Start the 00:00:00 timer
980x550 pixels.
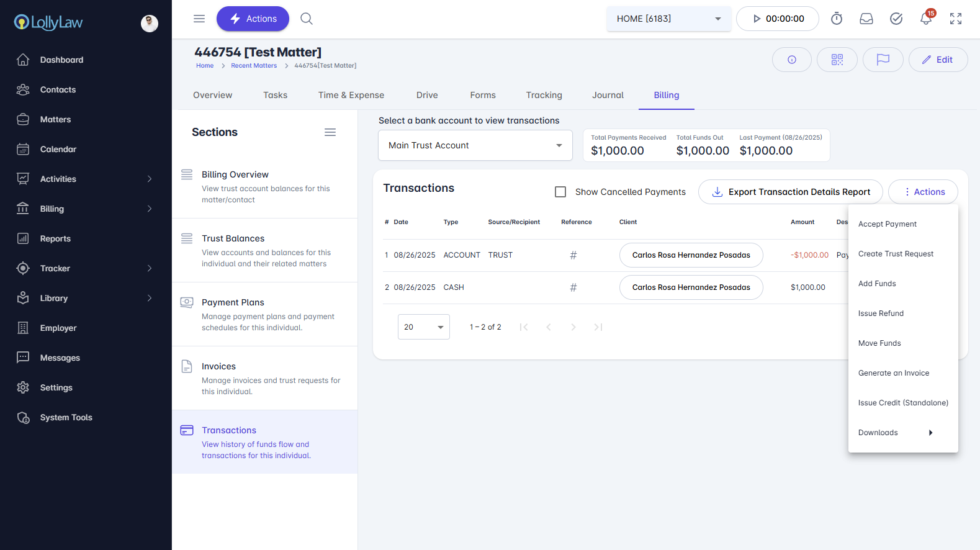tap(778, 19)
